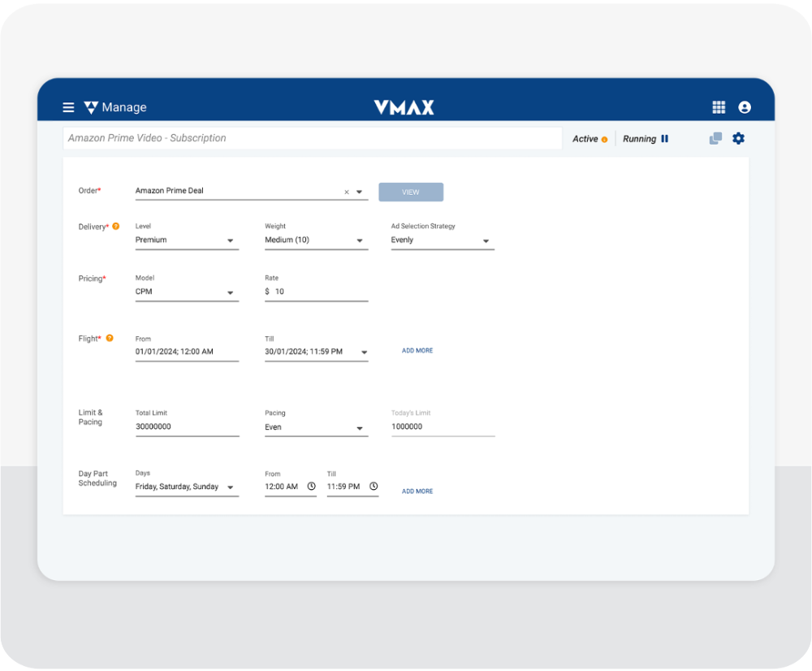Click the Limit & Pacing label

(x=91, y=417)
